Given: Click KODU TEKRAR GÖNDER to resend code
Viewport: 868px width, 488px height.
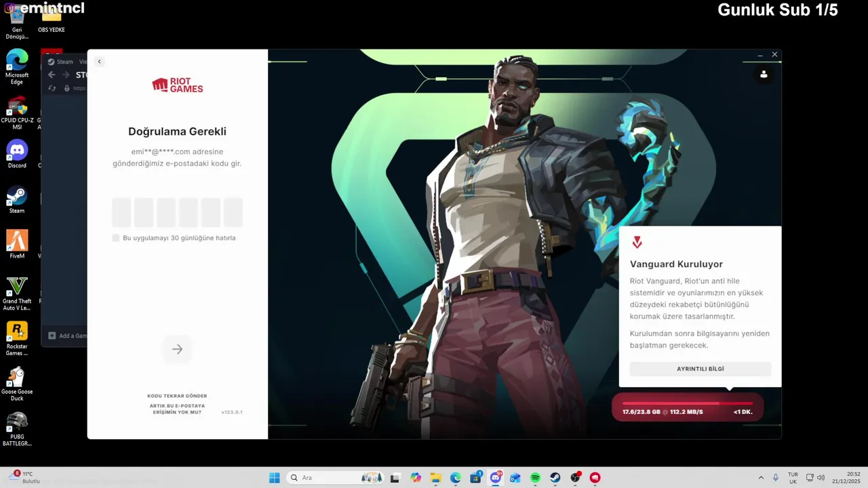Looking at the screenshot, I should (x=177, y=396).
